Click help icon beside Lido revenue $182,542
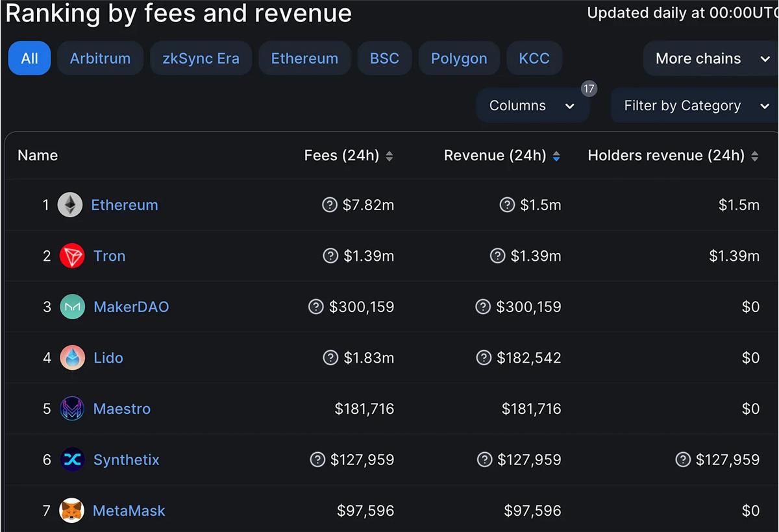Screen dimensions: 779x532 click(x=484, y=358)
